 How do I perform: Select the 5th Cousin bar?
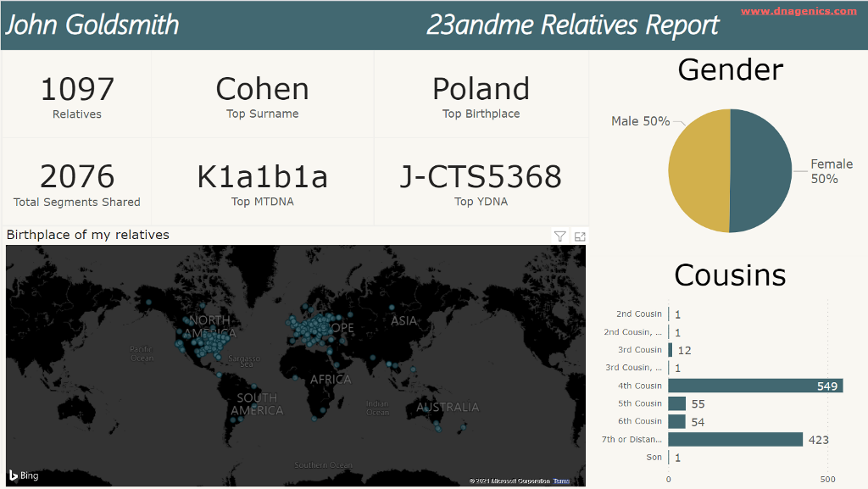click(x=676, y=403)
